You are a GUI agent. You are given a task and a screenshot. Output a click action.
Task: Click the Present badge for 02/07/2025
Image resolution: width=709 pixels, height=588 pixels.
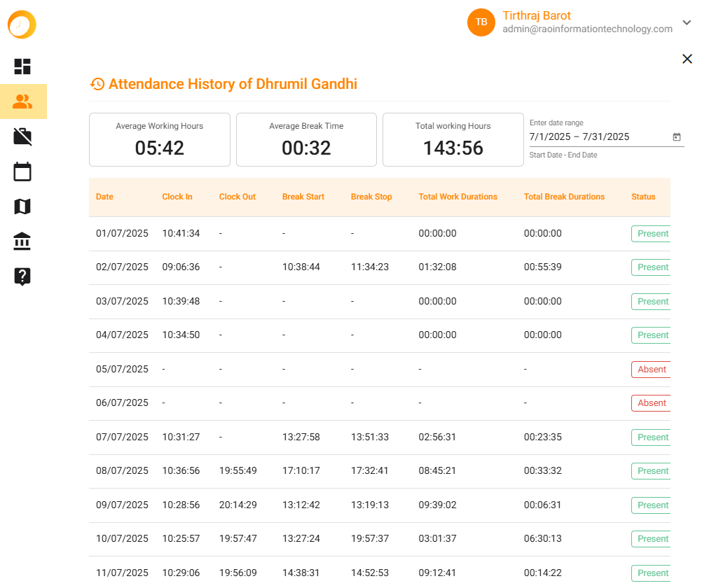(651, 267)
